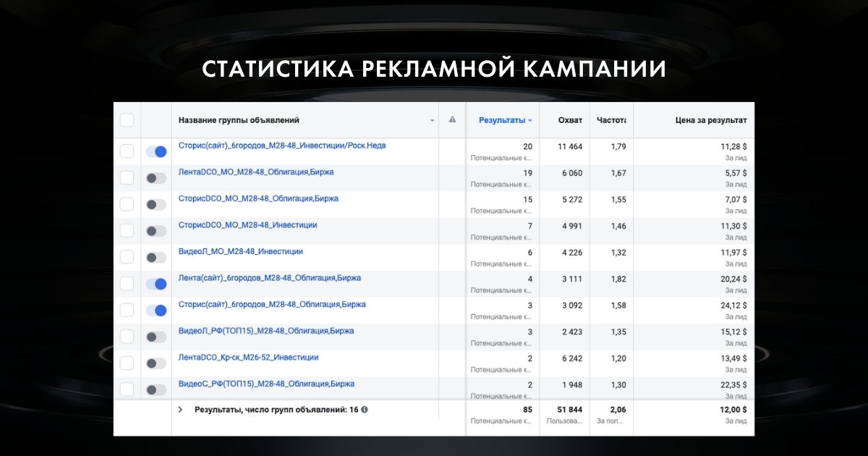Check the box for ВидеоС_РФ(ТОП15)_М28-48_Облигация,Биржа row

tap(127, 389)
